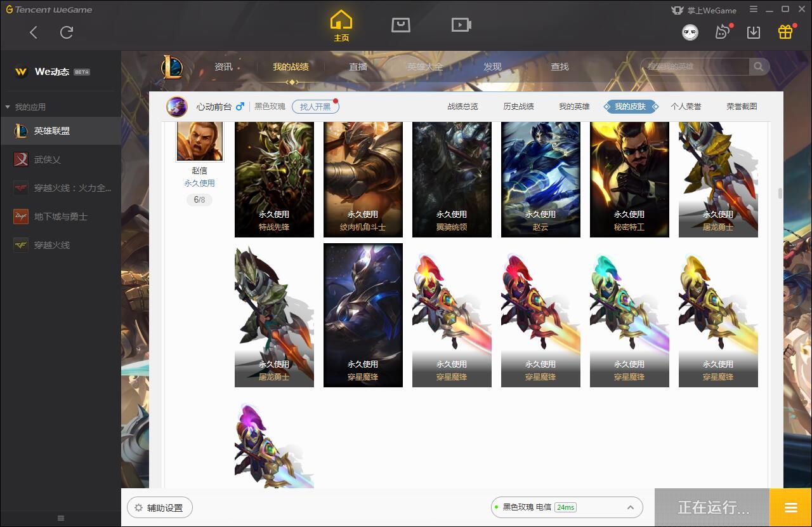This screenshot has height=527, width=812.
Task: Open the gift box icon
Action: click(785, 31)
